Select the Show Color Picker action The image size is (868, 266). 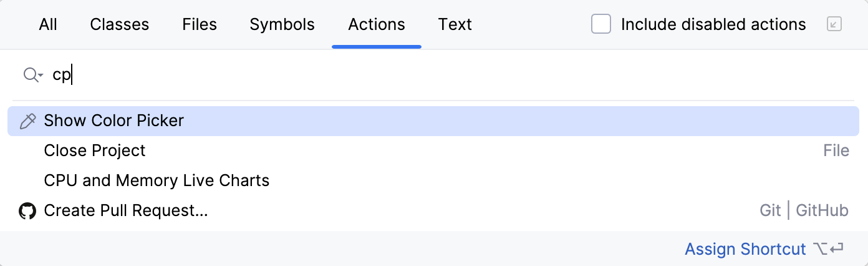(114, 121)
